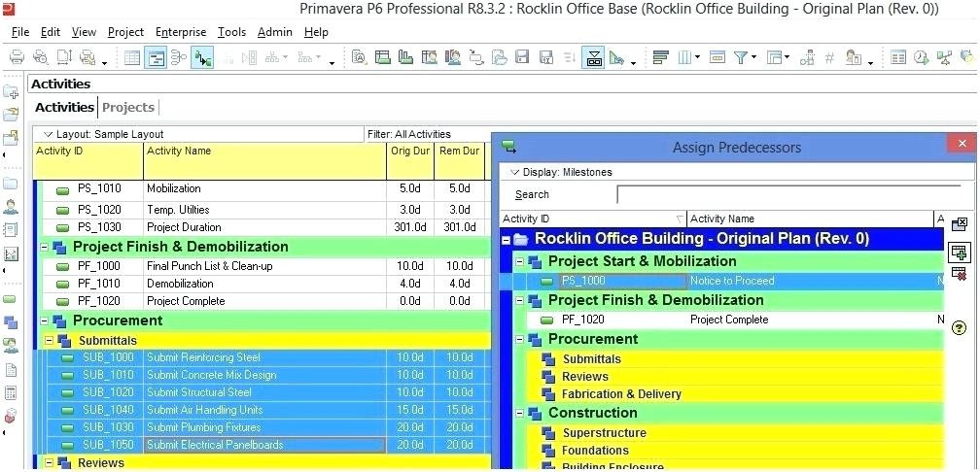Screen dimensions: 980x472
Task: Click the Schedule icon in the toolbar
Action: click(x=920, y=57)
